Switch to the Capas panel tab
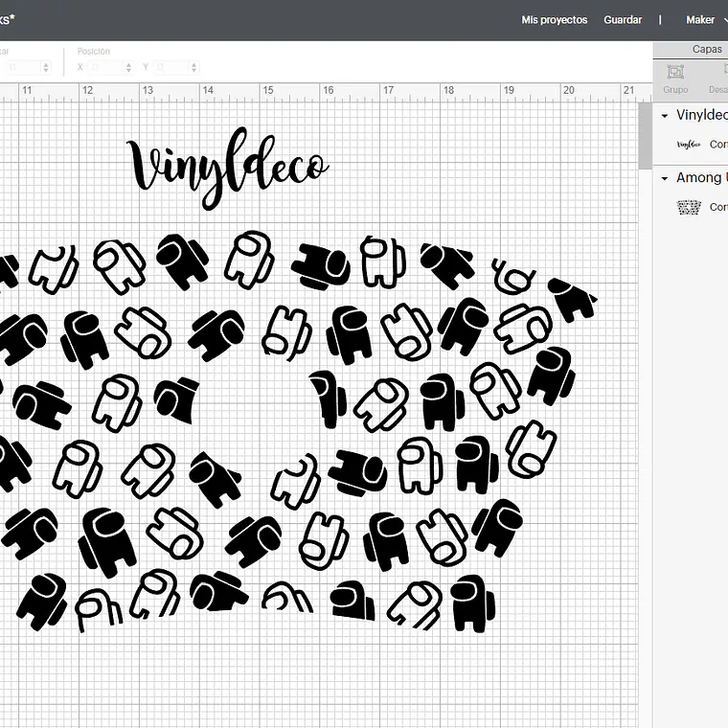The height and width of the screenshot is (728, 728). 707,49
